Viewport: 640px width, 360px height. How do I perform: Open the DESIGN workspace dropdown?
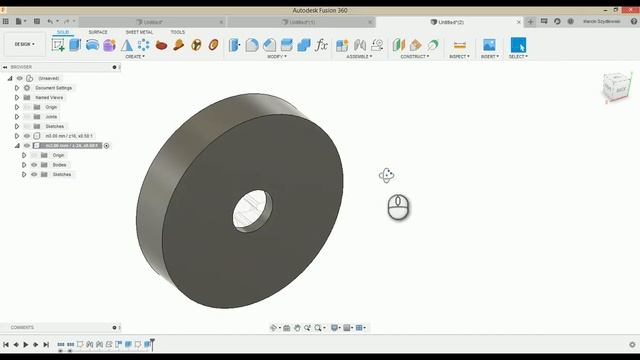click(24, 44)
